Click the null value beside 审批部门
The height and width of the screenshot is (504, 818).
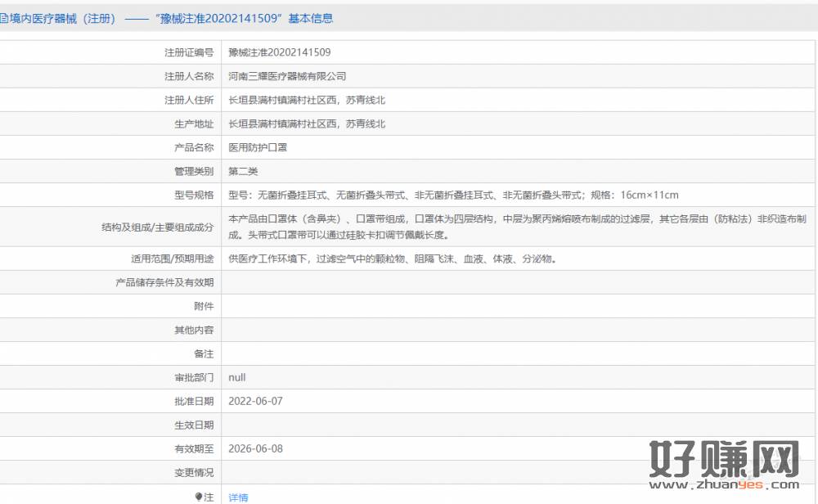coord(236,377)
